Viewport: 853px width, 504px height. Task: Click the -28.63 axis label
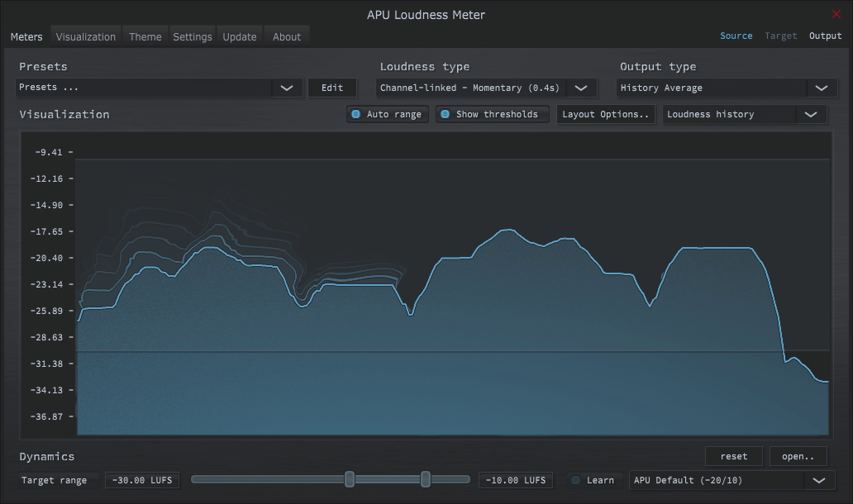point(46,337)
